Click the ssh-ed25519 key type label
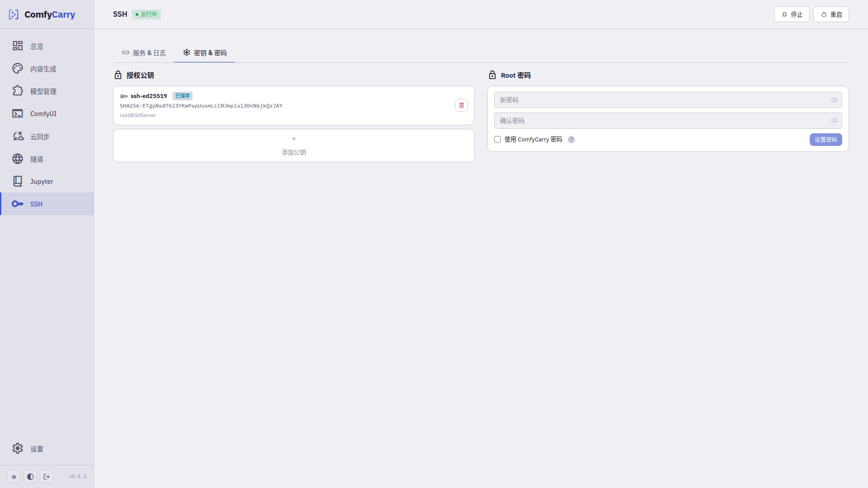 tap(149, 96)
